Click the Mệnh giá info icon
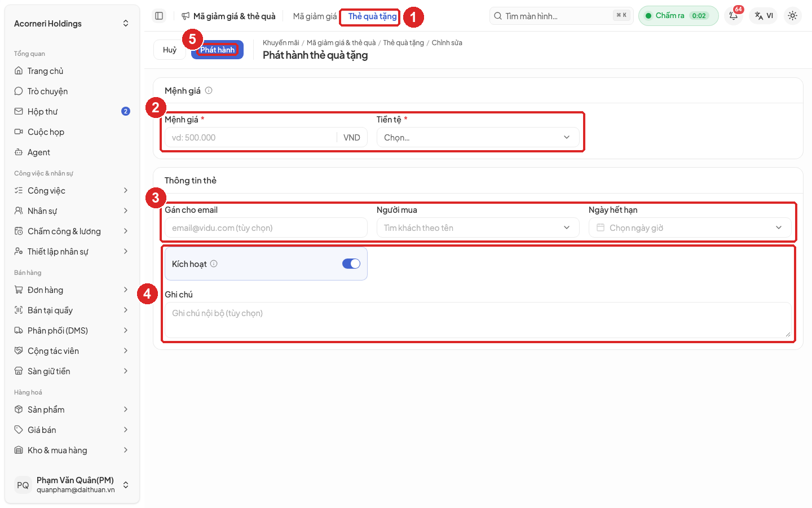 click(209, 90)
